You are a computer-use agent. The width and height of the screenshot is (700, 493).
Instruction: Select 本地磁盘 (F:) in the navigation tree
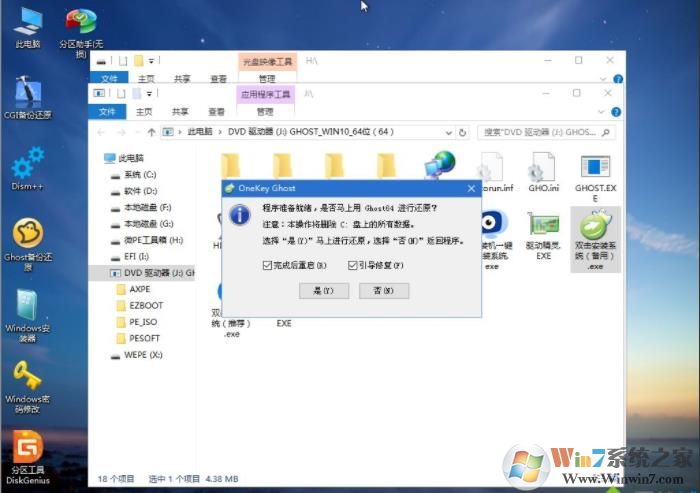coord(147,207)
